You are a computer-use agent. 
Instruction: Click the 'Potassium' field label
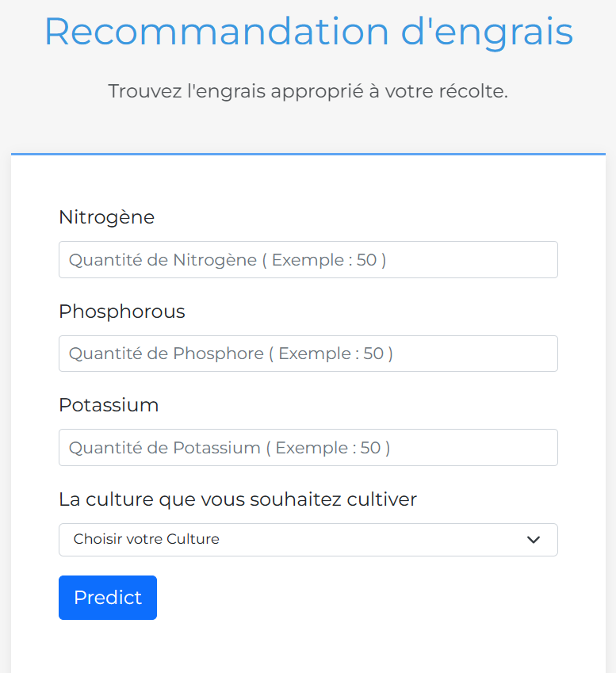pyautogui.click(x=109, y=405)
